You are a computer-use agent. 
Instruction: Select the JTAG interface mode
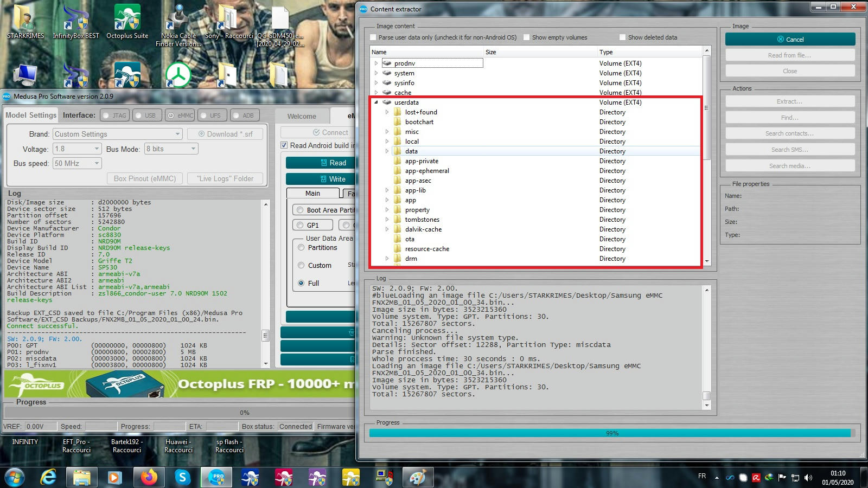pyautogui.click(x=114, y=115)
